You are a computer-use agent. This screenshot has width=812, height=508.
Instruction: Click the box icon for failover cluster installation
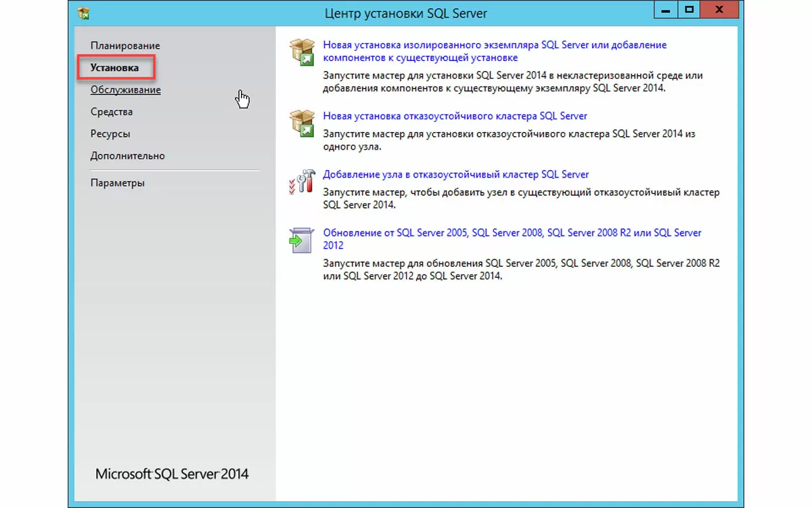tap(302, 123)
